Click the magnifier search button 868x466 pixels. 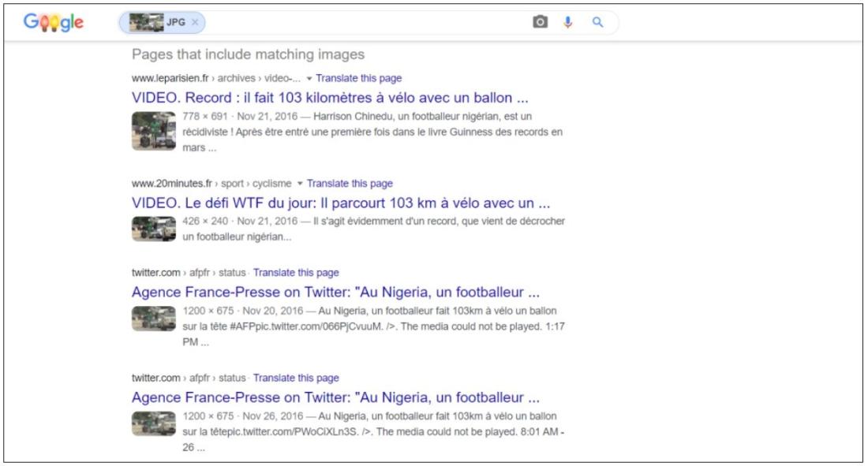coord(597,22)
